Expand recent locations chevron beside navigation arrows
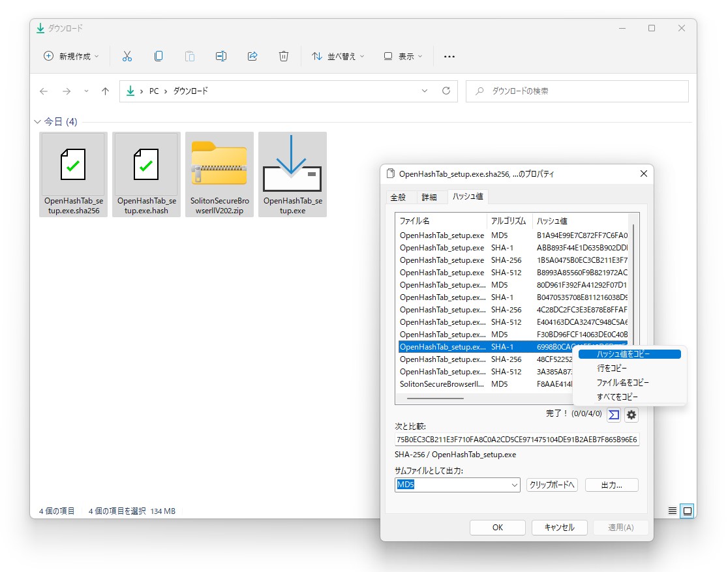The width and height of the screenshot is (728, 572). pos(86,91)
